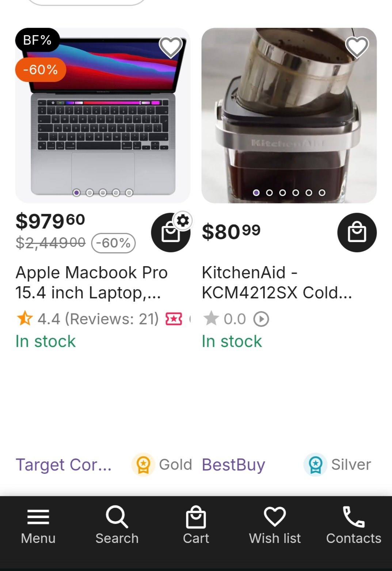Screen dimensions: 392x571
Task: Select Silver vendor badge icon
Action: tap(315, 465)
